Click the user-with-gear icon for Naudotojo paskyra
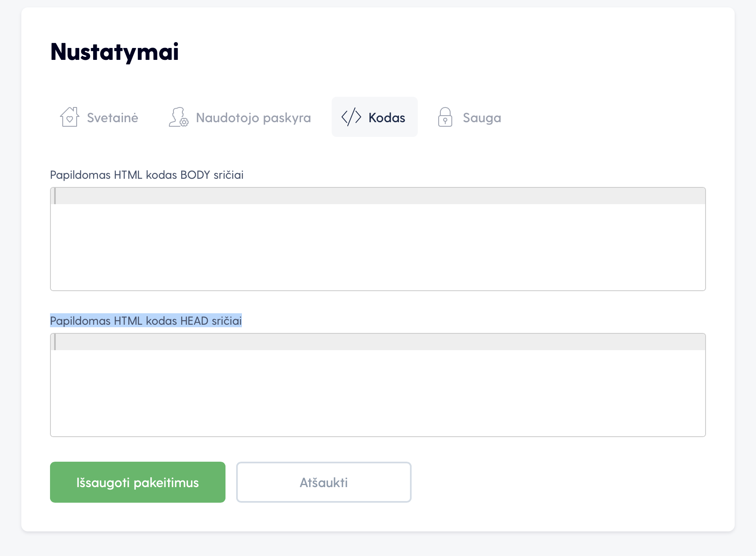756x556 pixels. click(x=178, y=117)
